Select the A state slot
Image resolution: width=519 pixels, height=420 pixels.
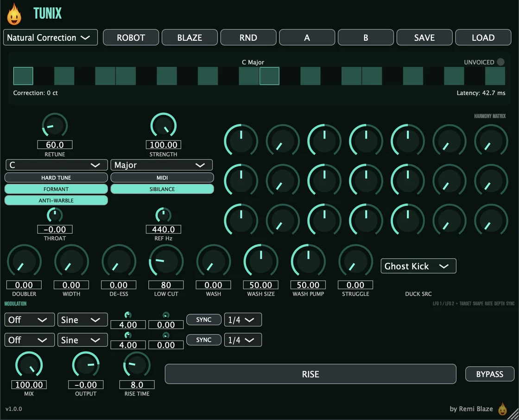(307, 38)
